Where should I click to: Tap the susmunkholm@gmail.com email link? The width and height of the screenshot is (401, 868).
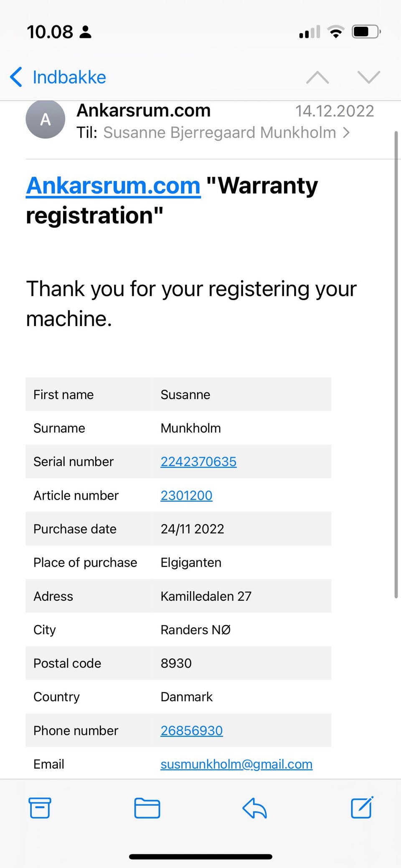[236, 764]
